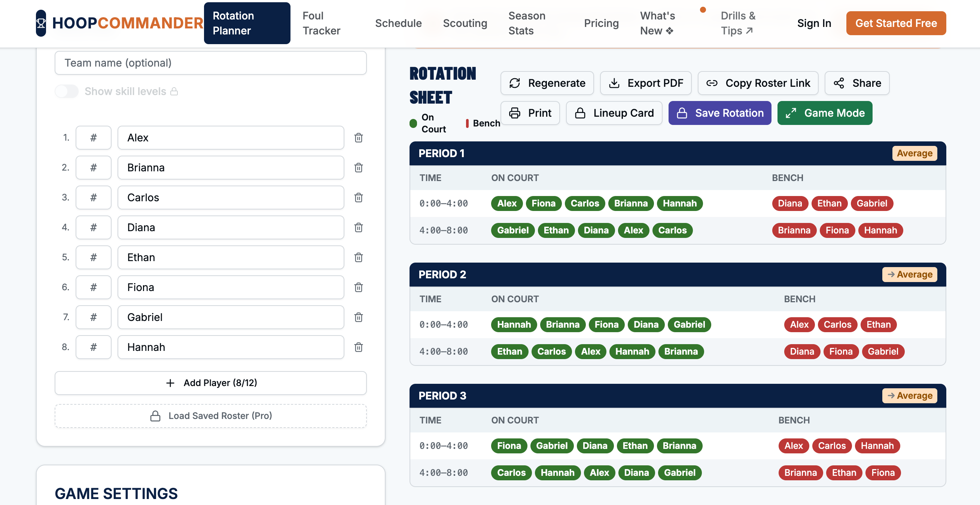This screenshot has height=505, width=980.
Task: Click Save Rotation button
Action: pos(719,113)
